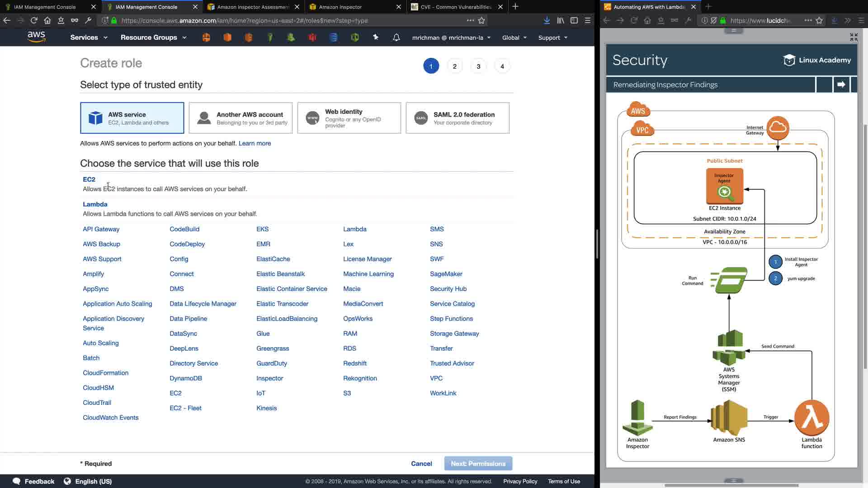The width and height of the screenshot is (868, 488).
Task: Choose SAML 2.0 federation entity type
Action: tap(458, 118)
